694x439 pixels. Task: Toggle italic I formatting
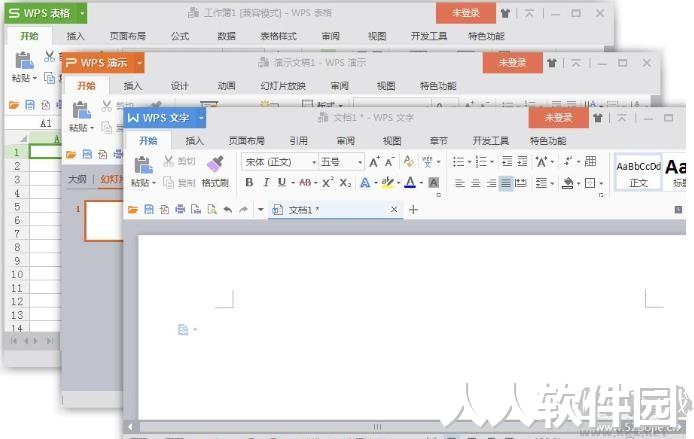(266, 182)
